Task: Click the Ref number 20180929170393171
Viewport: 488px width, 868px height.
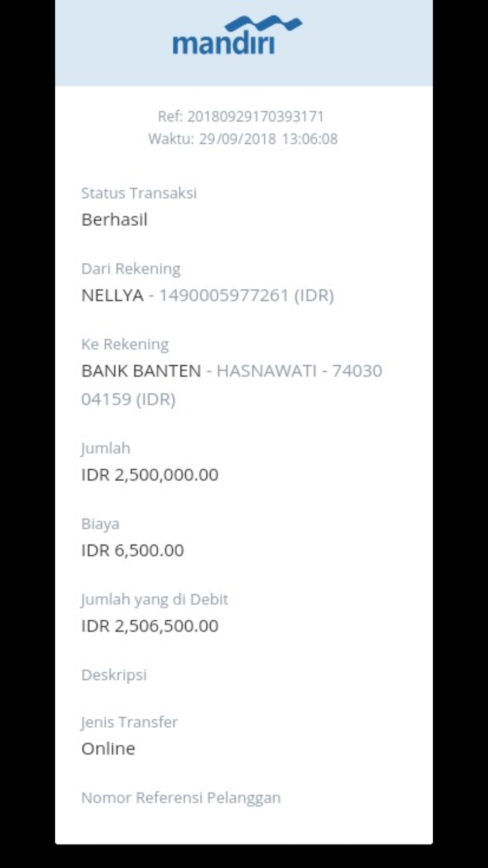Action: click(x=255, y=117)
